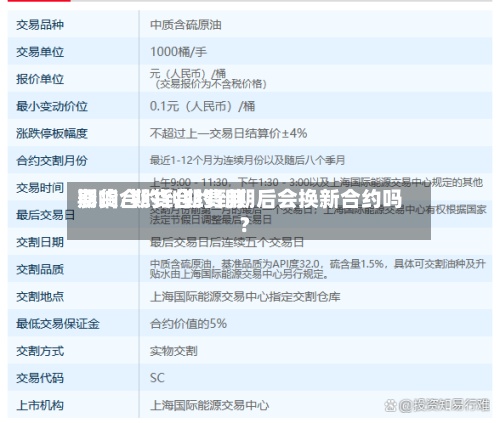Viewport: 500px width, 423px height.
Task: Select the 不超过上一交易日结算价±4% text
Action: 228,133
